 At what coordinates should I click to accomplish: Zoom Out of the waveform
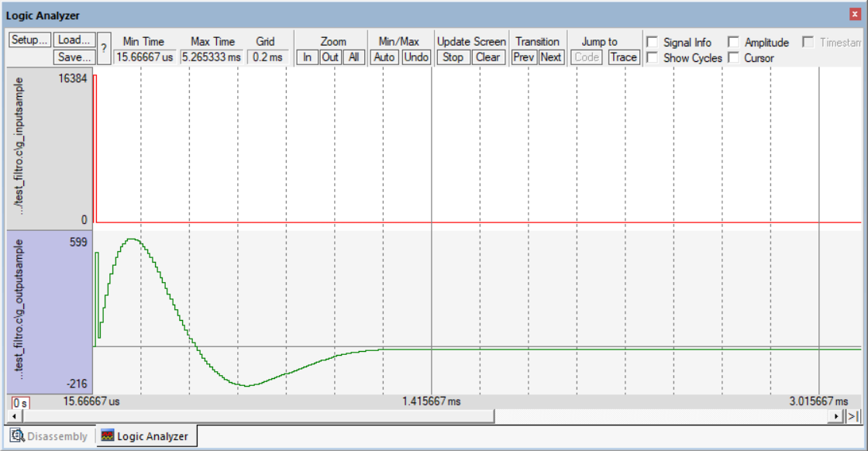click(x=330, y=57)
